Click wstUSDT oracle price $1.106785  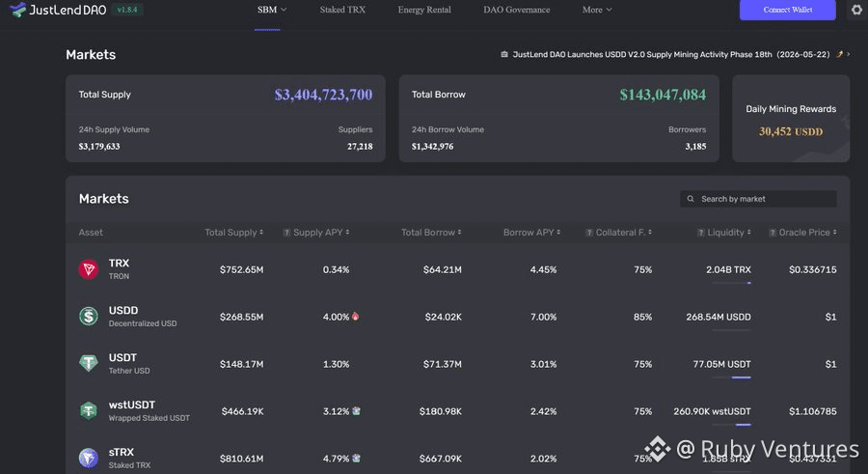tap(813, 411)
